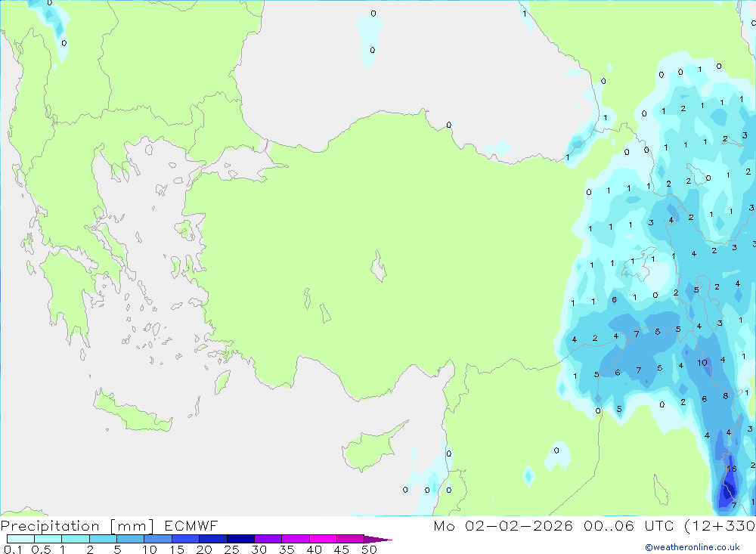Click the legend tick label '25'

click(231, 549)
